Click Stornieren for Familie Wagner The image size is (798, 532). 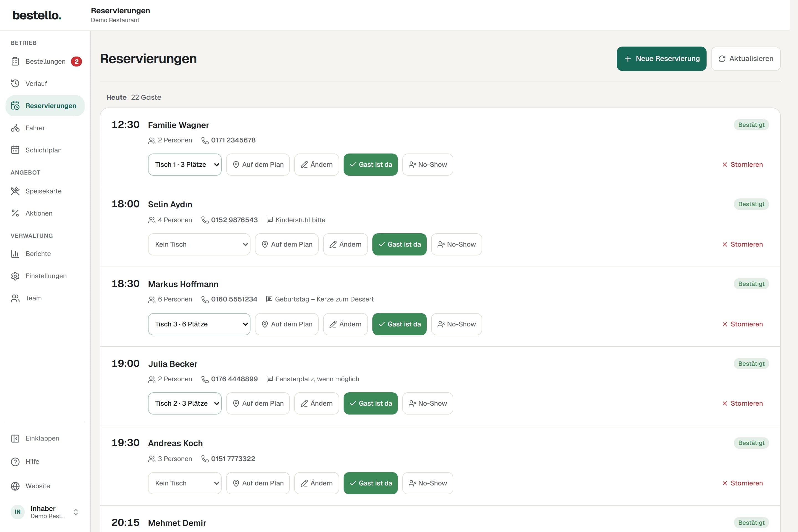click(x=742, y=165)
